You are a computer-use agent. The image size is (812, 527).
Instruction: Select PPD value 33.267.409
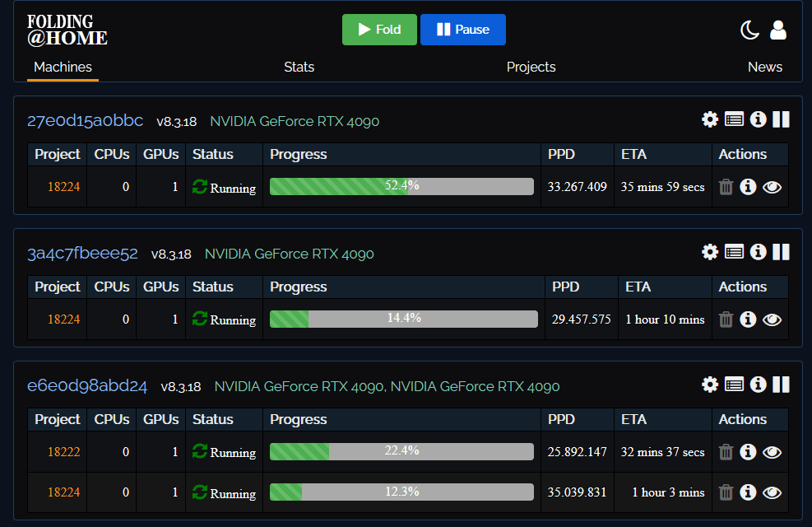pos(577,187)
